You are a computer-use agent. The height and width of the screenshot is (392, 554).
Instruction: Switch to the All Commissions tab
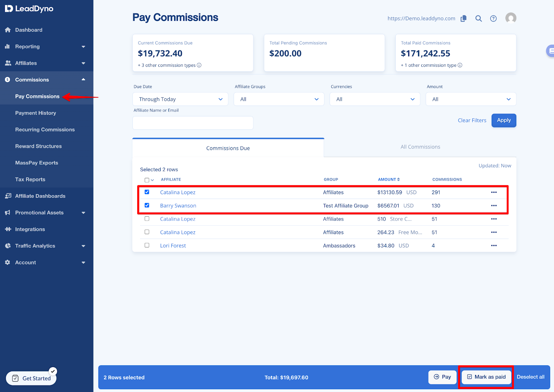420,146
